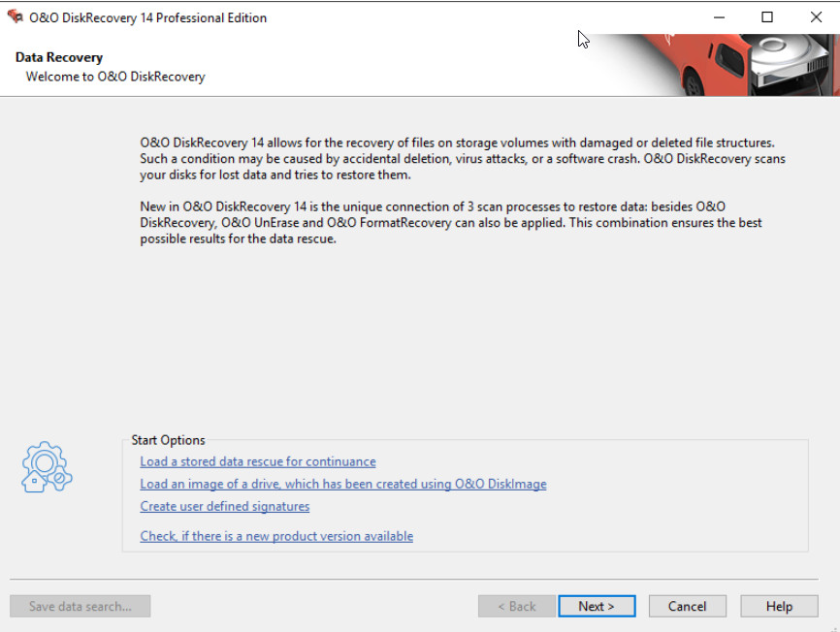
Task: Click the 'Start Options' group label
Action: tap(168, 440)
